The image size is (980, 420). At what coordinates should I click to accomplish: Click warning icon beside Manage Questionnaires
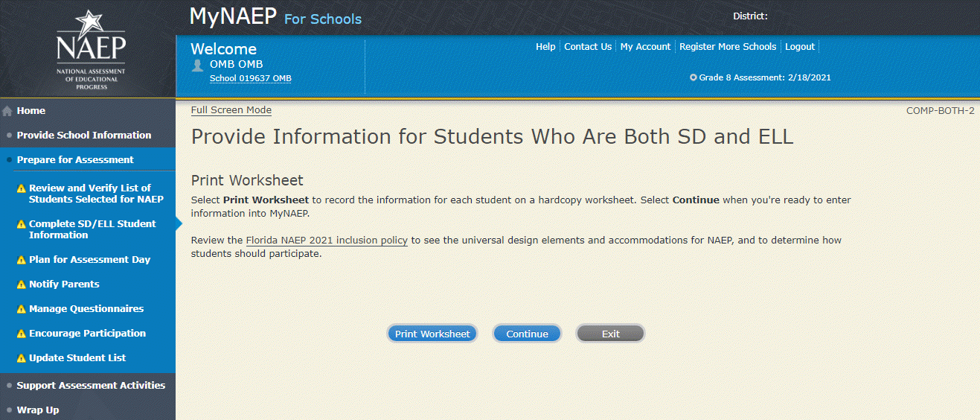click(22, 309)
